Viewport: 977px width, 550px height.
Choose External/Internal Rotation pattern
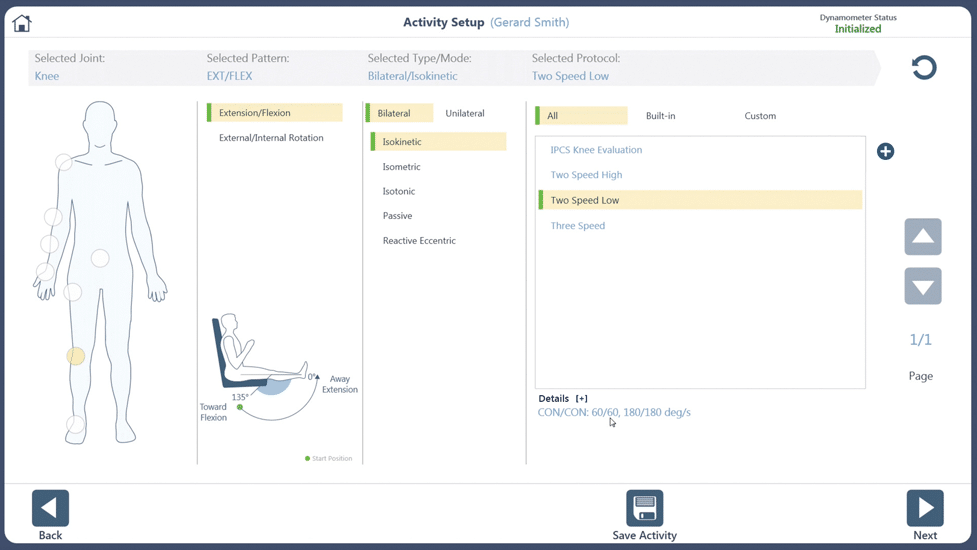(x=271, y=138)
